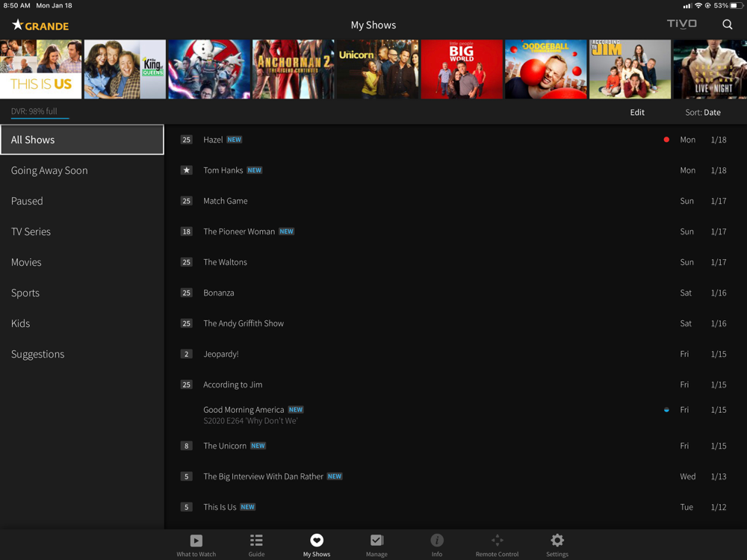This screenshot has height=560, width=747.
Task: Open the Manage checklist icon
Action: [376, 541]
